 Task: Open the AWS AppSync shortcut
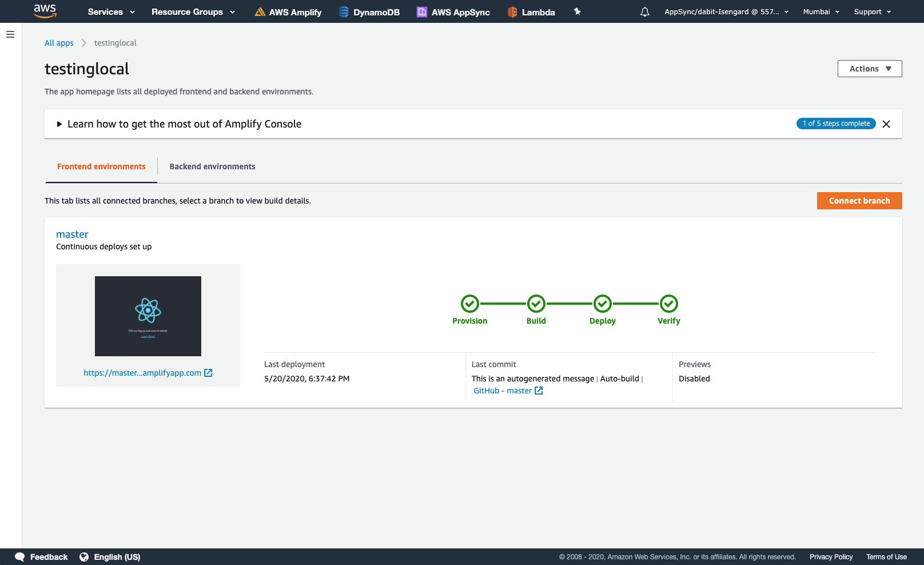coord(453,12)
